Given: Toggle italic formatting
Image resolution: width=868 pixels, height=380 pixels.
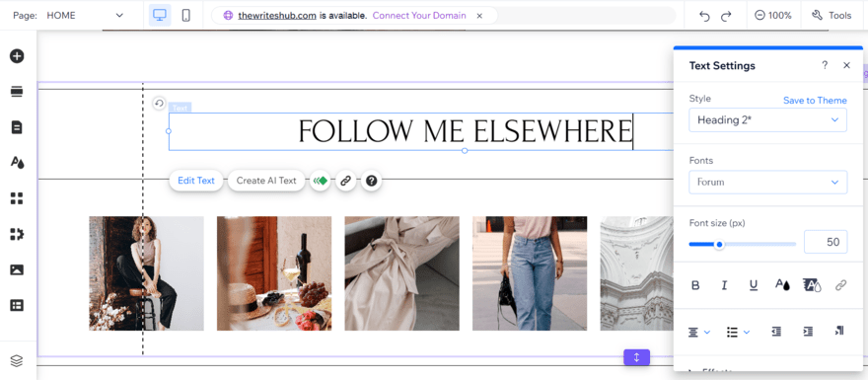Looking at the screenshot, I should click(x=724, y=285).
